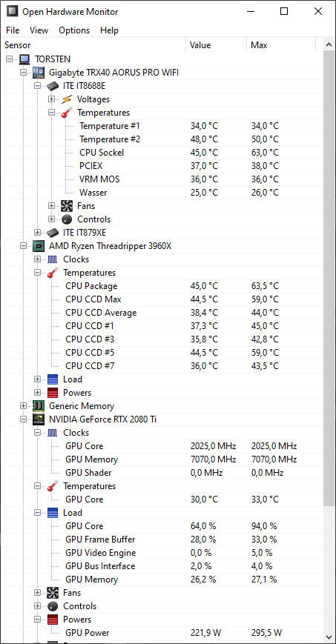Collapse the TORSTEN root node
The height and width of the screenshot is (644, 336).
tap(10, 59)
